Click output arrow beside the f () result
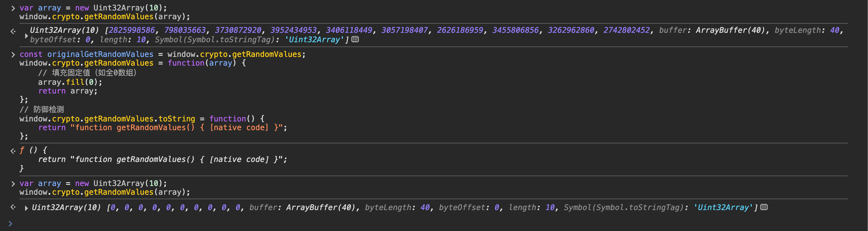The image size is (868, 231). tap(13, 151)
